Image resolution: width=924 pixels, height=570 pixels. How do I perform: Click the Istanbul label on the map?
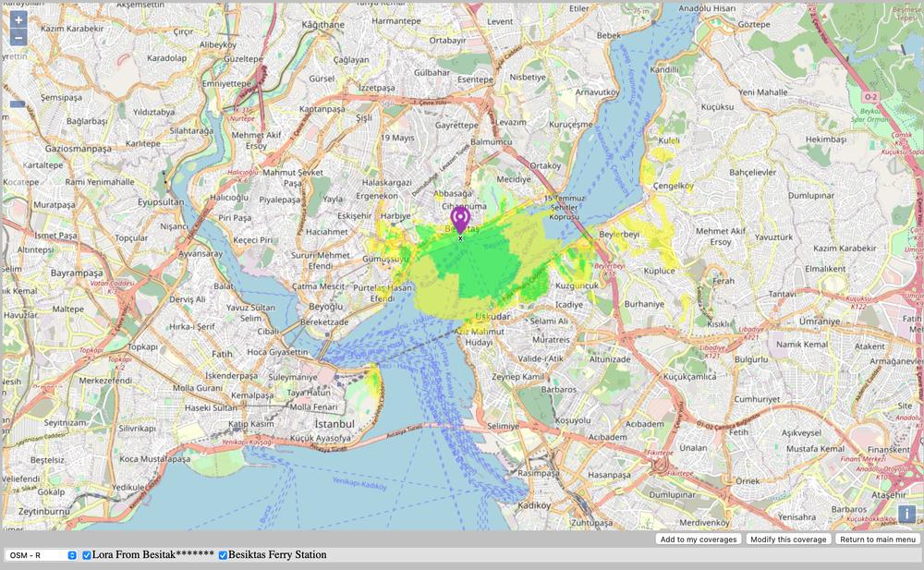334,424
